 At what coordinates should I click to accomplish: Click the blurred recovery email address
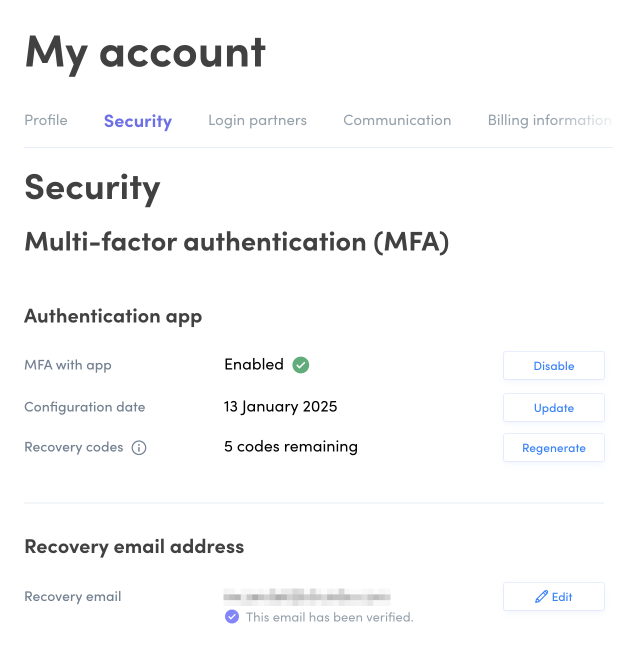[305, 597]
